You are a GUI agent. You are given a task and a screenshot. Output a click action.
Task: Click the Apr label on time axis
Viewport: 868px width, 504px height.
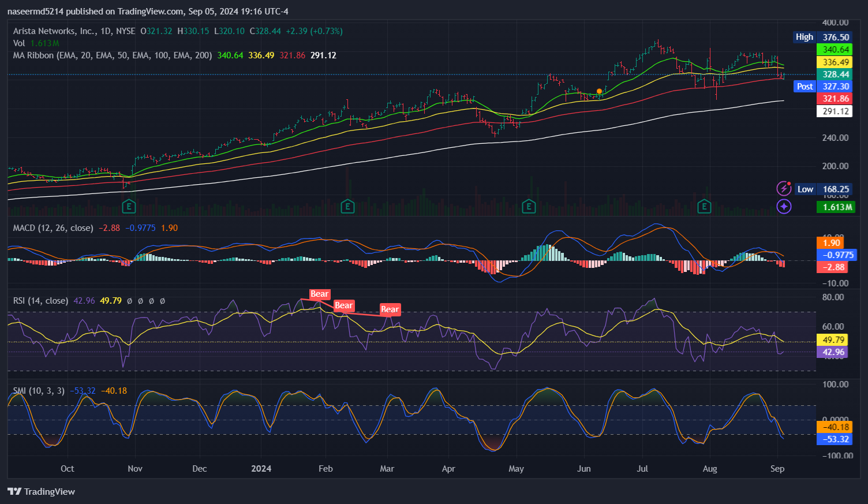coord(448,469)
